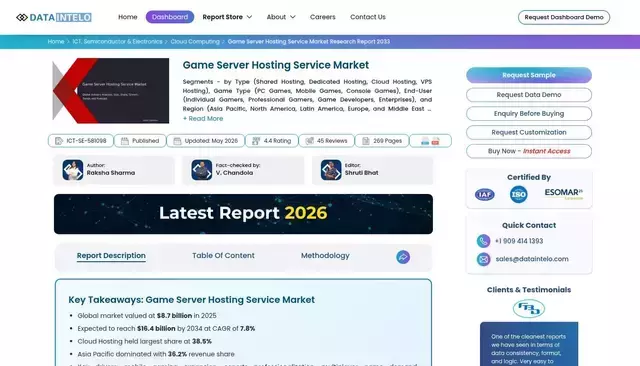Click the $8.7 billion takeaway line
The image size is (640, 366).
tap(147, 316)
